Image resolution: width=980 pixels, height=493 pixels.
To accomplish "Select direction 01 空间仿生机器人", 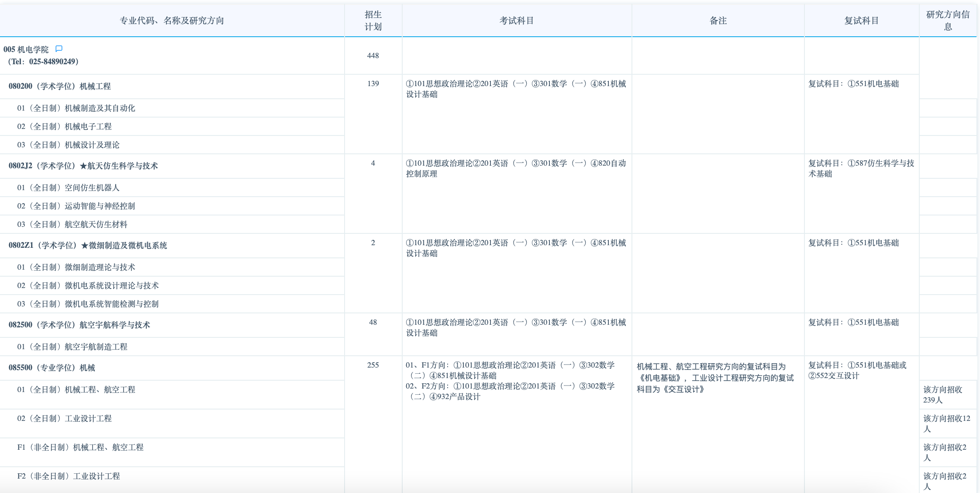I will 68,187.
